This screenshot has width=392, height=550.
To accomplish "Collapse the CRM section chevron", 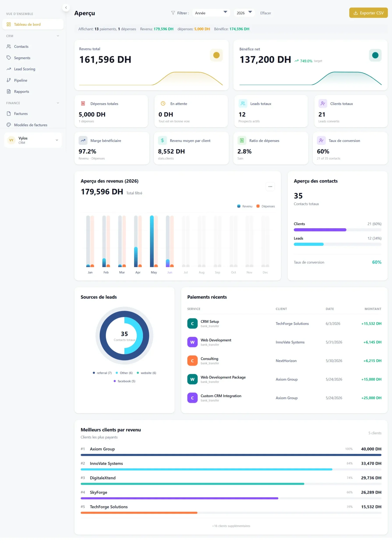I will (58, 36).
